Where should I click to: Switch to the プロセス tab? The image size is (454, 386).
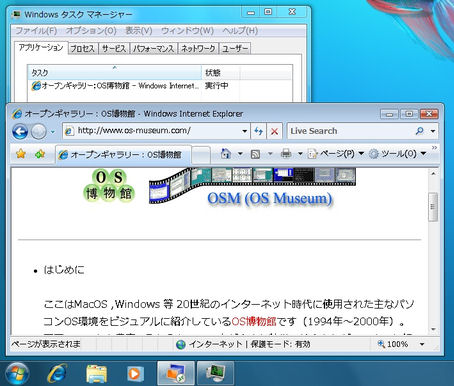83,49
